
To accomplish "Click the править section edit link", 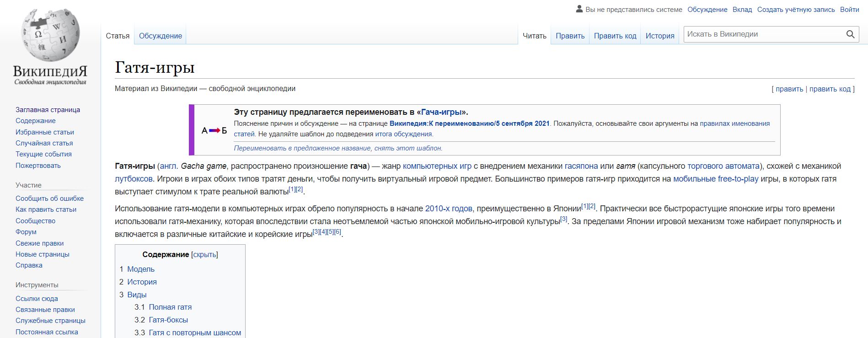I will point(789,89).
